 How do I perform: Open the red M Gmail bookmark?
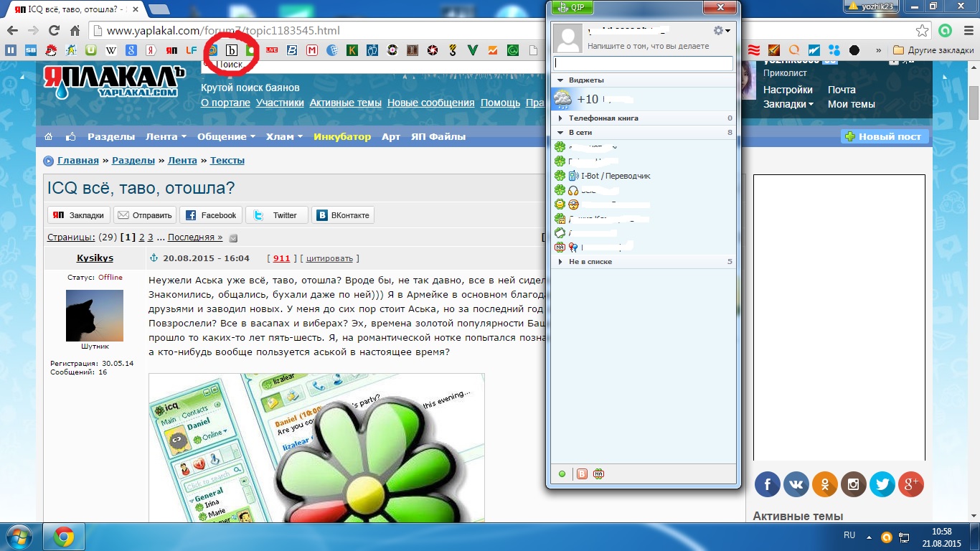click(x=312, y=50)
